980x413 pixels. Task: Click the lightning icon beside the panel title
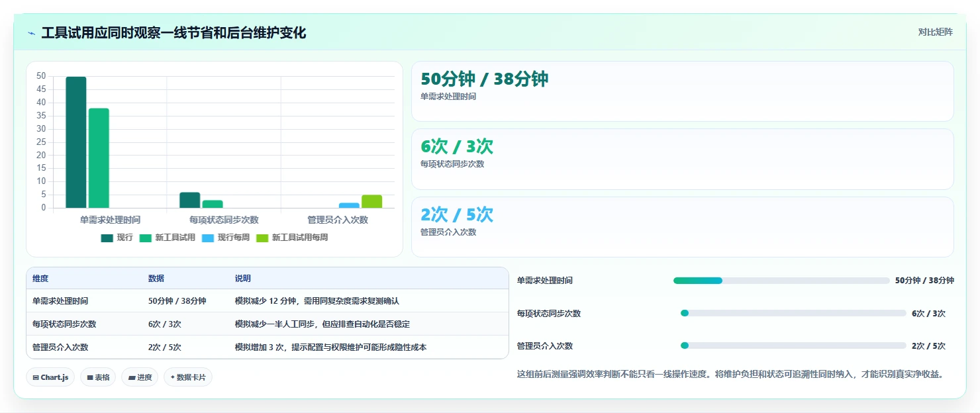(32, 33)
